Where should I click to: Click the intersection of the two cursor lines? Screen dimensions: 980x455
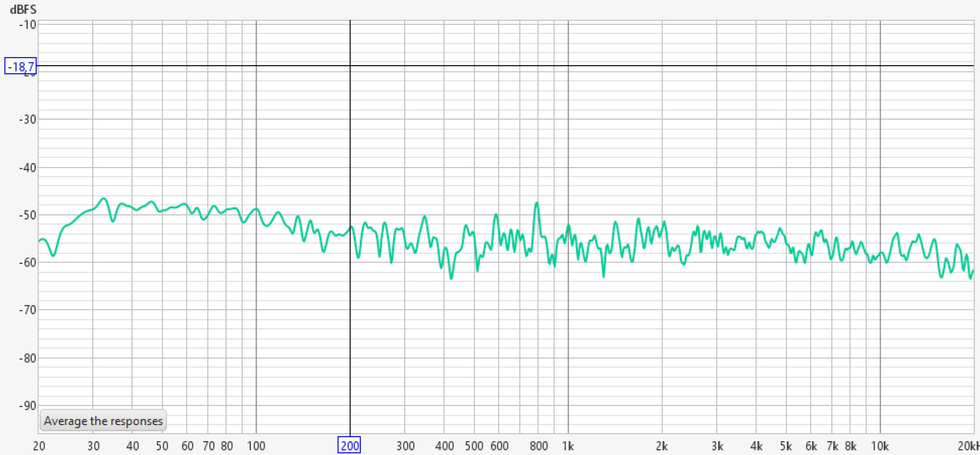point(350,66)
